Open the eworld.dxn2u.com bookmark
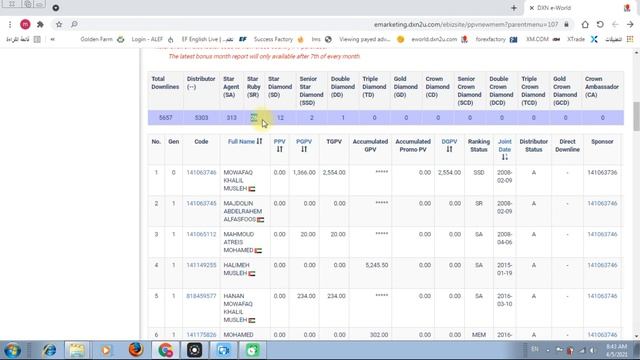This screenshot has height=360, width=640. (439, 39)
